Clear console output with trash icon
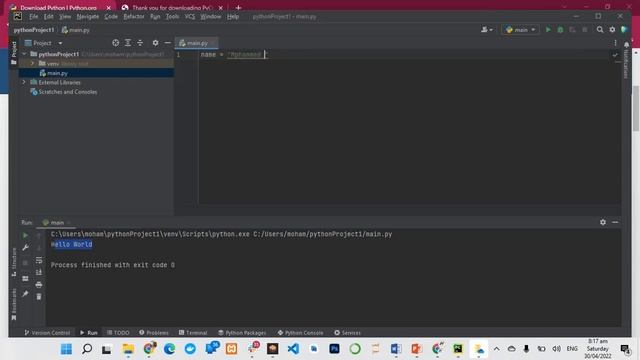Viewport: 640px width, 360px height. tap(39, 297)
